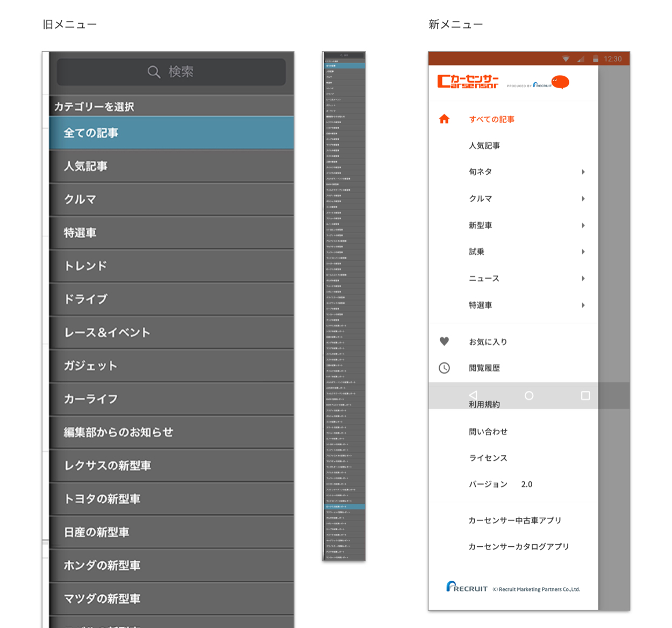Expand the 旬ネタ submenu arrow

pos(583,172)
